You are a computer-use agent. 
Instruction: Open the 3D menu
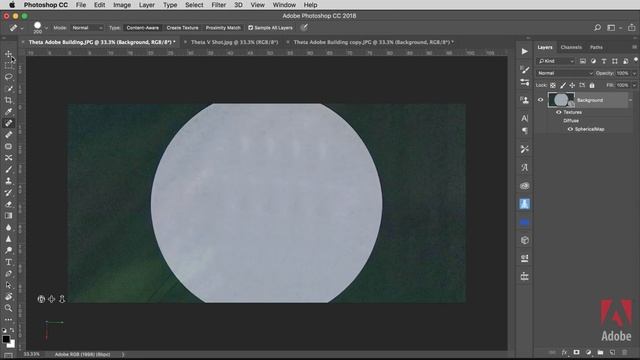pos(238,5)
